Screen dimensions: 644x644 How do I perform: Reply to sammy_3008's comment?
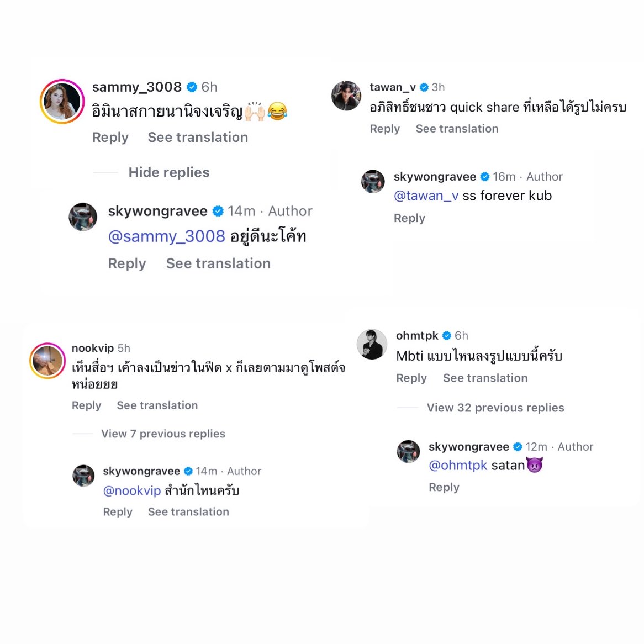pos(110,137)
